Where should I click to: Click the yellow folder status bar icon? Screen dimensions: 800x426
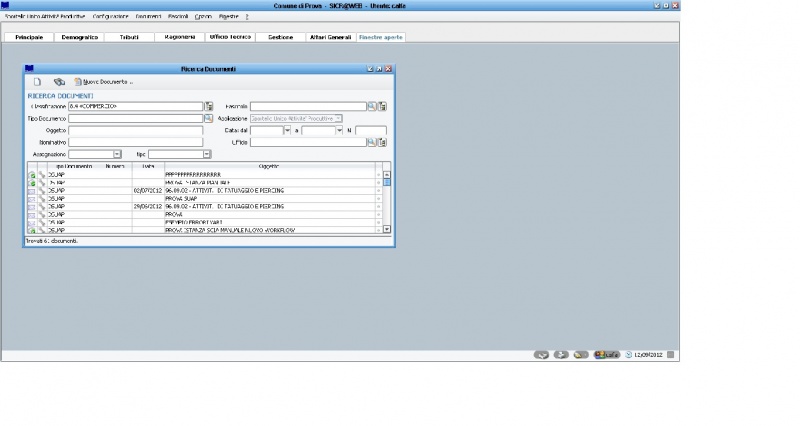pos(581,355)
